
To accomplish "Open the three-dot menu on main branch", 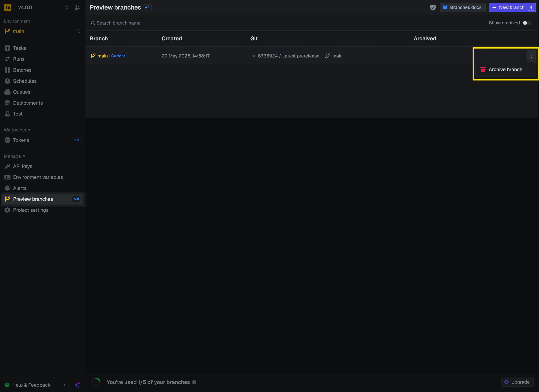I will click(x=532, y=56).
